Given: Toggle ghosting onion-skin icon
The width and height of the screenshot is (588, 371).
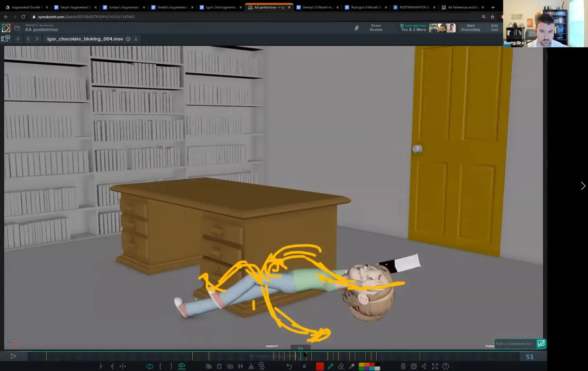Looking at the screenshot, I should click(x=219, y=366).
